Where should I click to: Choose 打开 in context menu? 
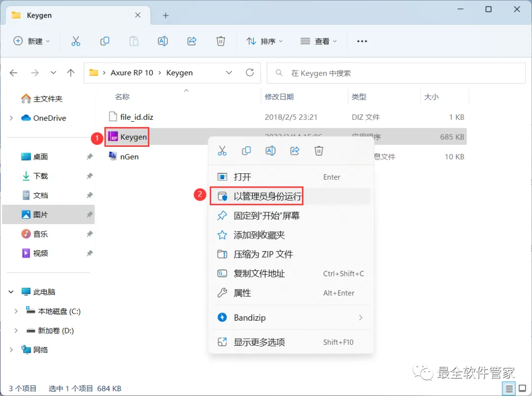(291, 177)
